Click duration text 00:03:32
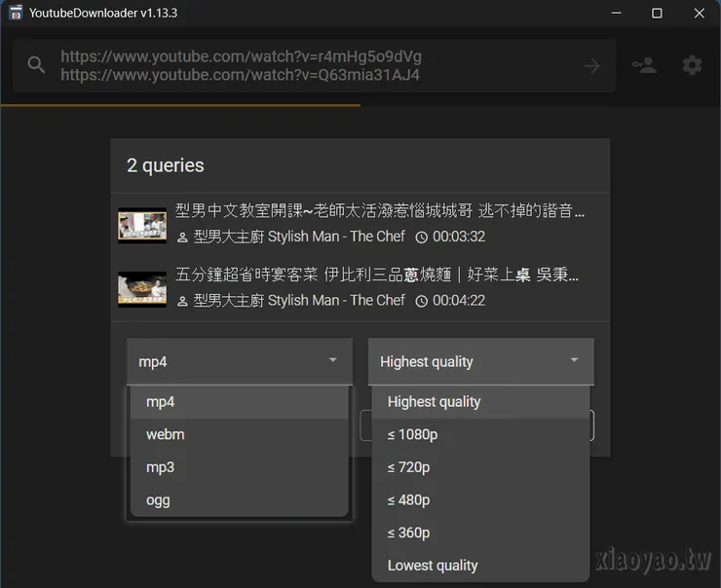The width and height of the screenshot is (721, 588). click(x=459, y=237)
